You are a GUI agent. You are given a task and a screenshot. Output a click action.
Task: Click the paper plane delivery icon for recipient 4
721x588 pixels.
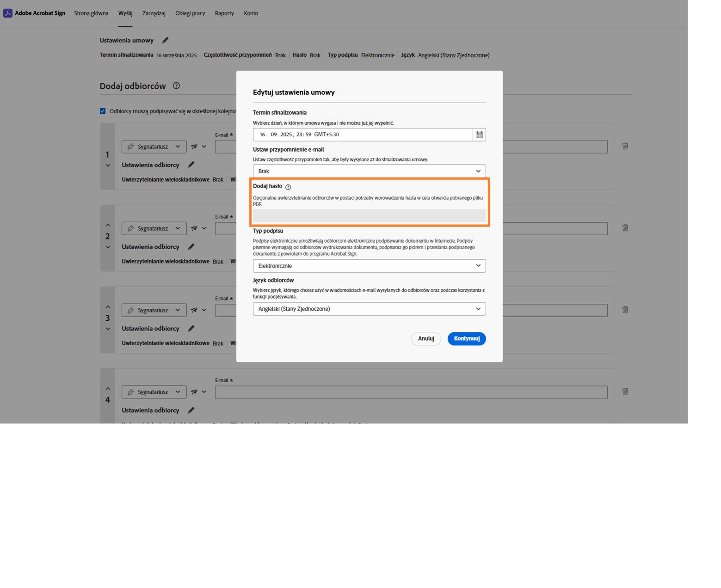click(194, 392)
